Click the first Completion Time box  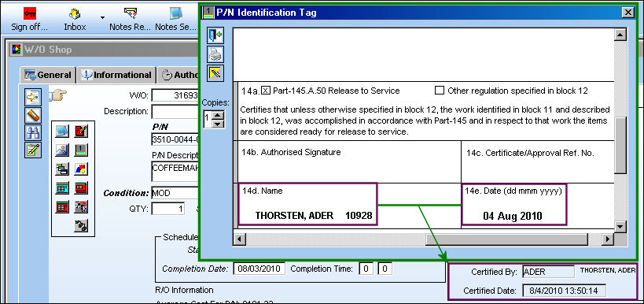[366, 269]
